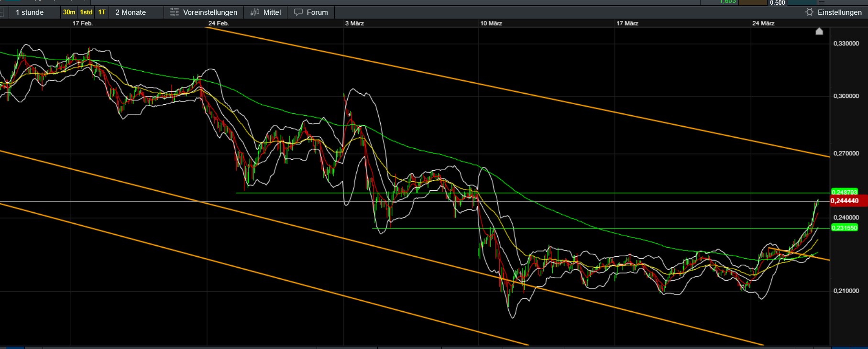Click the '10 März' date label
Screen dimensions: 868x349
click(x=491, y=23)
